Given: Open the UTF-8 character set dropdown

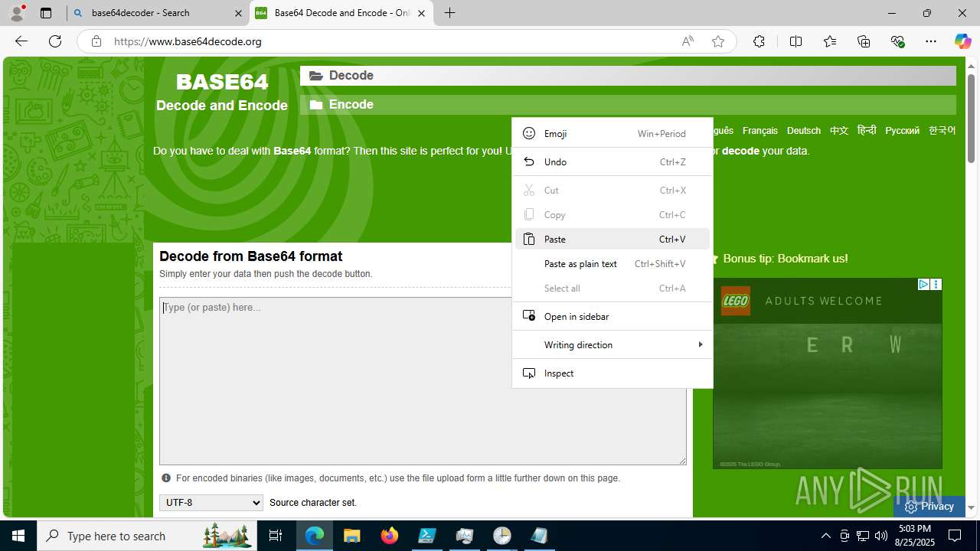Looking at the screenshot, I should click(x=211, y=503).
